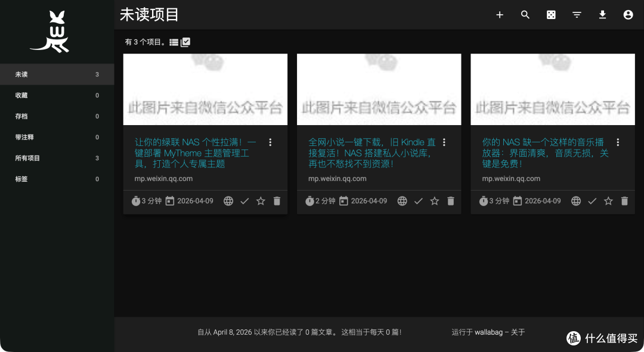Image resolution: width=644 pixels, height=352 pixels.
Task: Open the NAS 音乐播放器 article title
Action: [x=546, y=153]
